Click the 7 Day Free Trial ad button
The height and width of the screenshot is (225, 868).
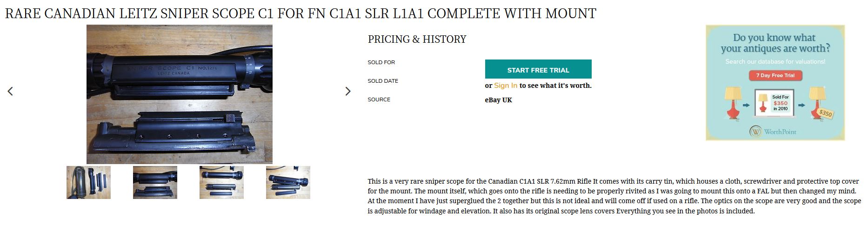(x=775, y=75)
